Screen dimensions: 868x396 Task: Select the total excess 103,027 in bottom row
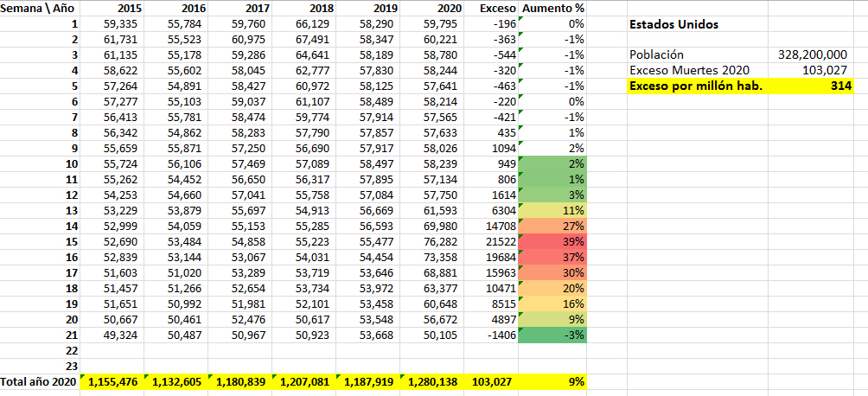tap(491, 381)
